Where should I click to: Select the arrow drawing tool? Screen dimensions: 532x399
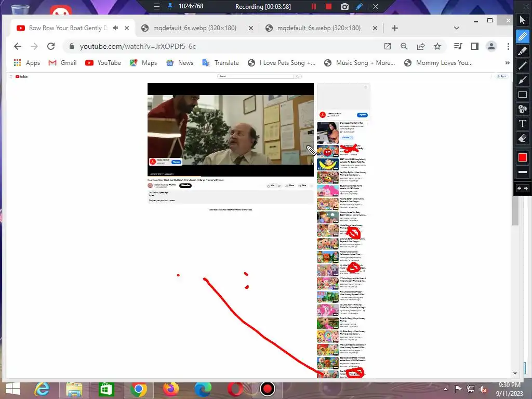[x=523, y=80]
